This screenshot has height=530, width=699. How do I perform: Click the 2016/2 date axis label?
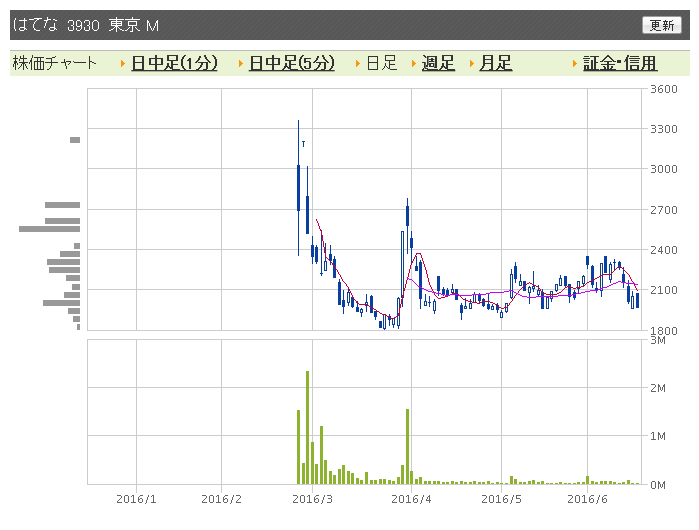click(222, 499)
